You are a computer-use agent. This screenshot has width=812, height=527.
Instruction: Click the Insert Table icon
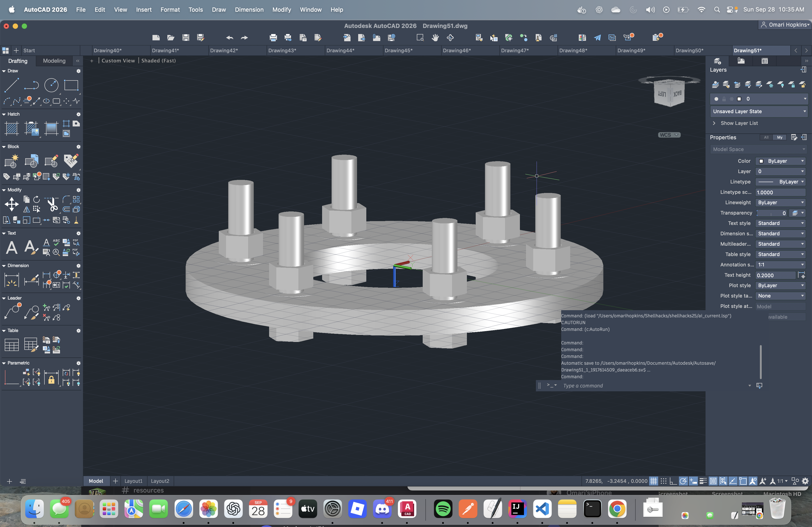11,345
